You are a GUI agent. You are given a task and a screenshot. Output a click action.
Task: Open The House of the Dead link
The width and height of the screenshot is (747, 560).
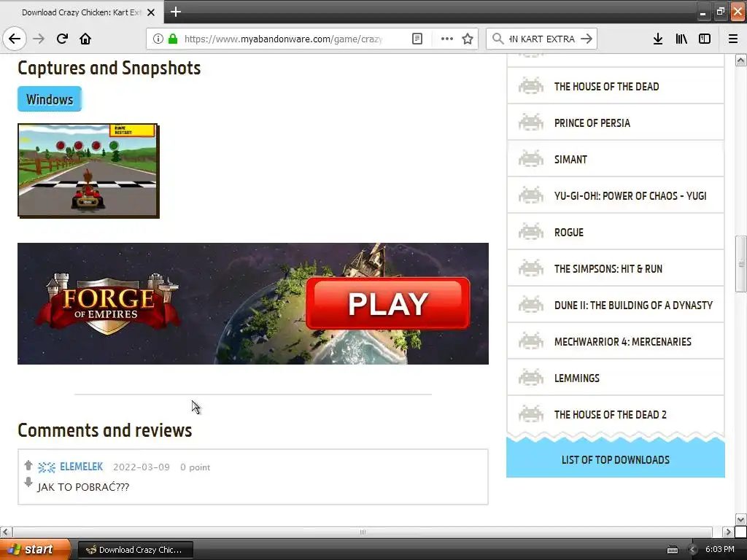point(606,87)
